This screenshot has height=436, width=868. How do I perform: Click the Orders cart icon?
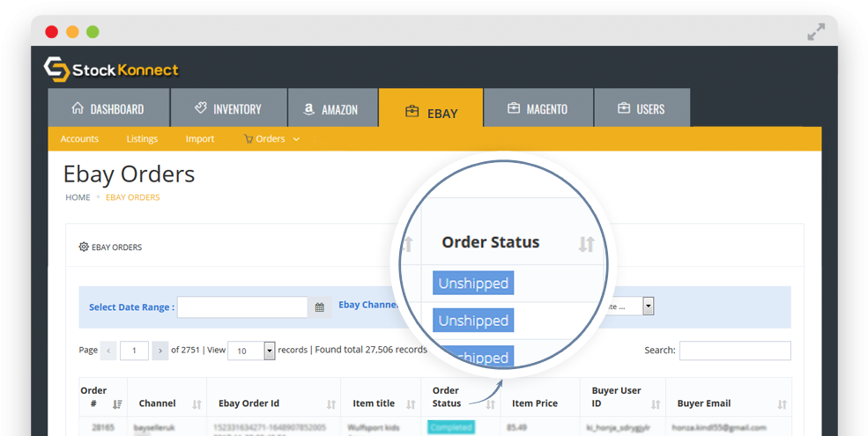[x=249, y=139]
